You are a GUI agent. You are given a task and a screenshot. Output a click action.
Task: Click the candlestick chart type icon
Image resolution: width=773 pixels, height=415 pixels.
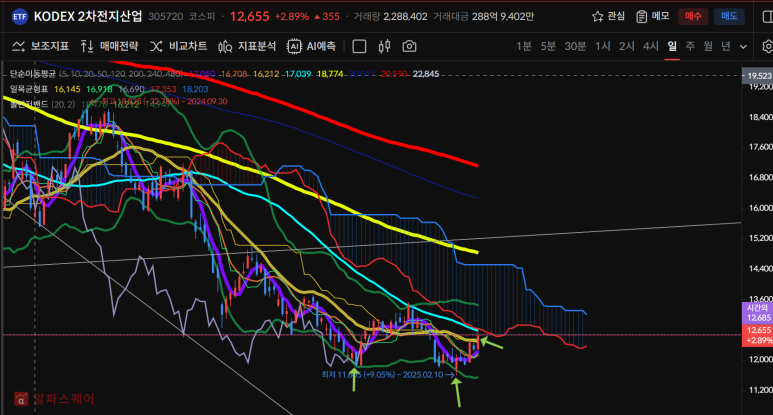tap(385, 46)
